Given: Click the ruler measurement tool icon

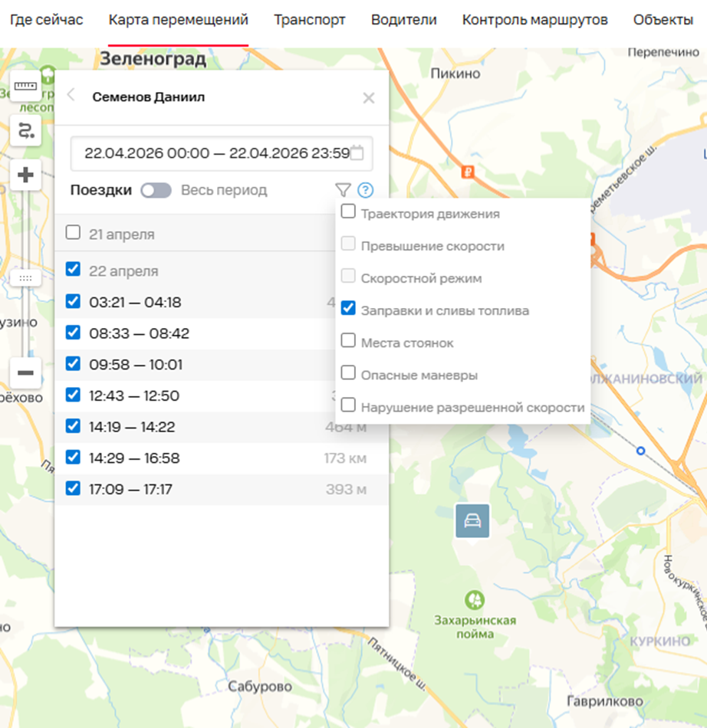Looking at the screenshot, I should point(25,89).
